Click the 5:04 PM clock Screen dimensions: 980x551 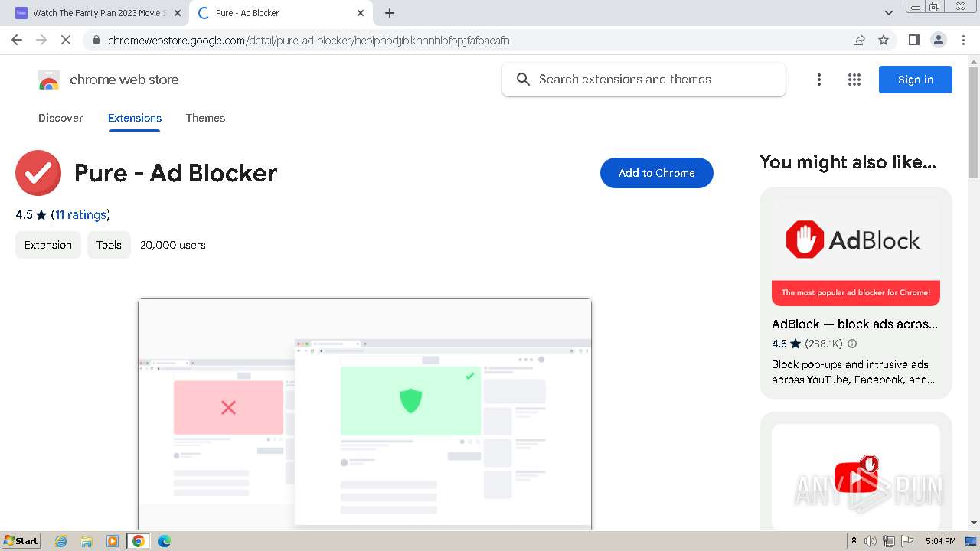(940, 541)
